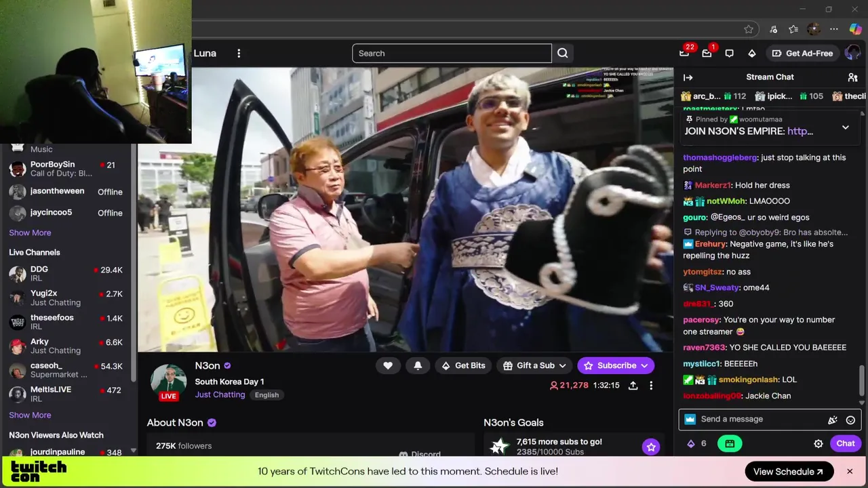Open theseefoos channel in sidebar
The height and width of the screenshot is (488, 868).
(66, 322)
